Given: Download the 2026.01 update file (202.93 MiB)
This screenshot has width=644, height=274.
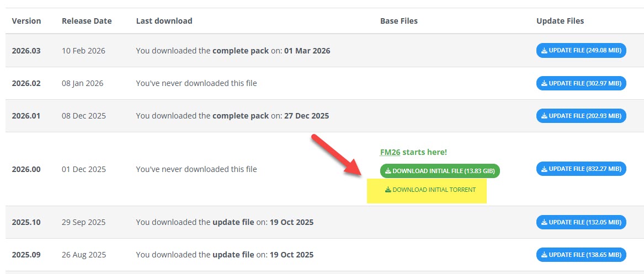Looking at the screenshot, I should (x=581, y=116).
